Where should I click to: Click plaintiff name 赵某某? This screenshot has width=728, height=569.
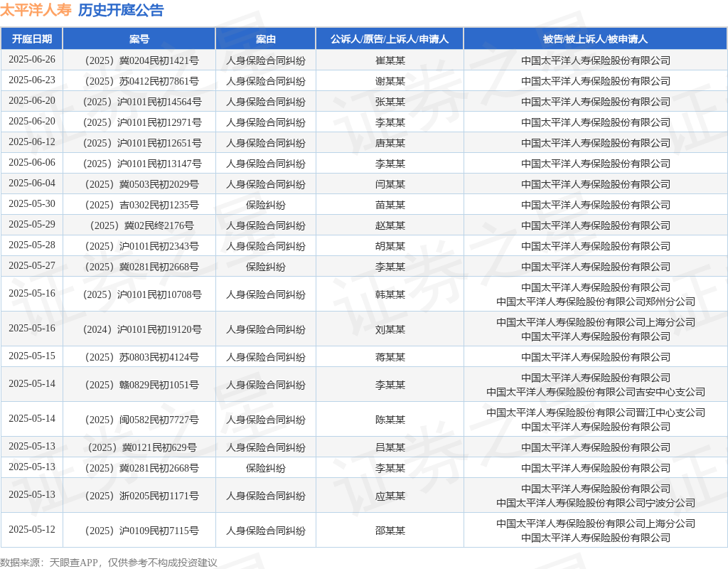click(x=390, y=225)
